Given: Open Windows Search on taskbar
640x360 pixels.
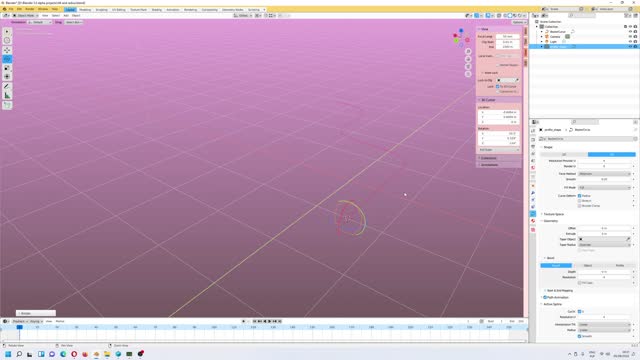Looking at the screenshot, I should pos(19,354).
